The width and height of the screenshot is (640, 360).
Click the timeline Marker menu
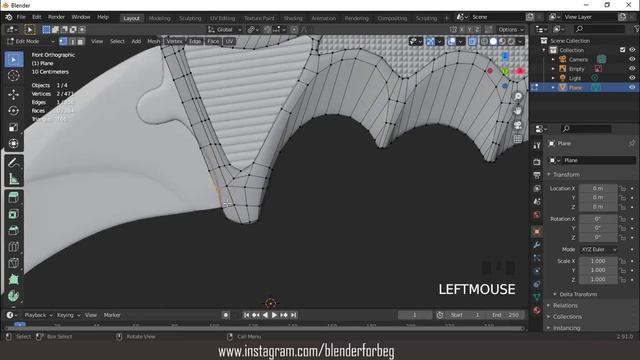point(112,315)
